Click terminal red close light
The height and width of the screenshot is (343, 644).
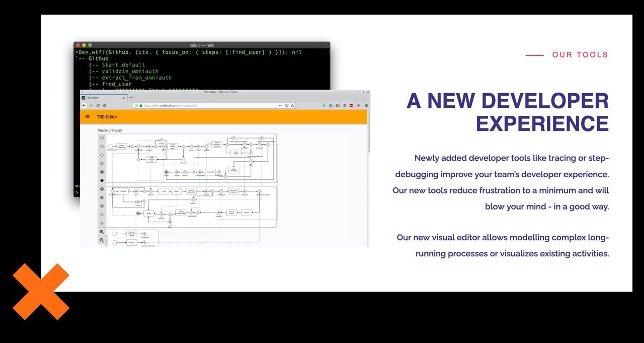click(x=78, y=45)
